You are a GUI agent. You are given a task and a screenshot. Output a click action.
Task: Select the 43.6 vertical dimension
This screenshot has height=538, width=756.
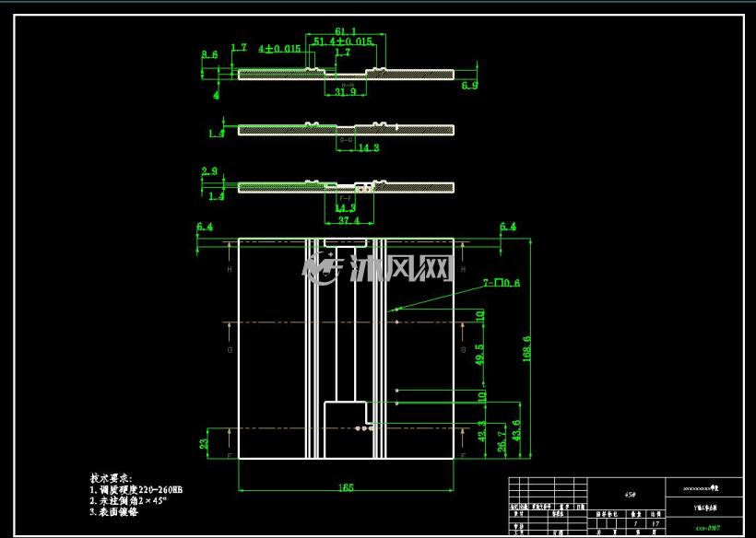pos(516,431)
